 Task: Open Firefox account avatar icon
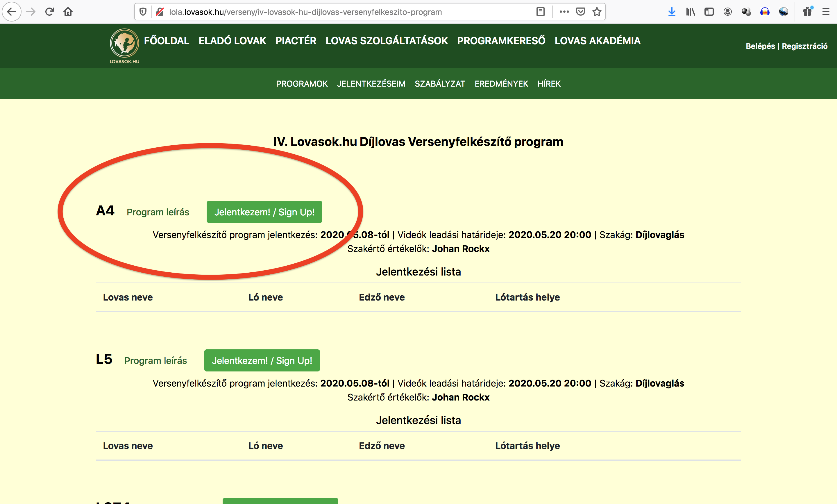tap(727, 12)
